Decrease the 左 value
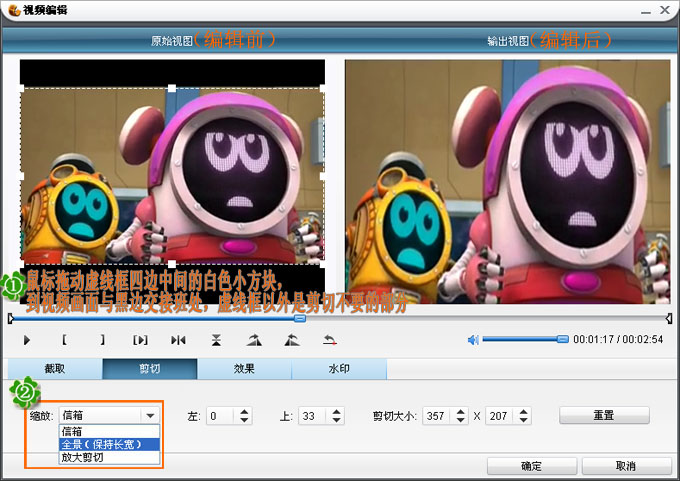Image resolution: width=680 pixels, height=481 pixels. [244, 420]
